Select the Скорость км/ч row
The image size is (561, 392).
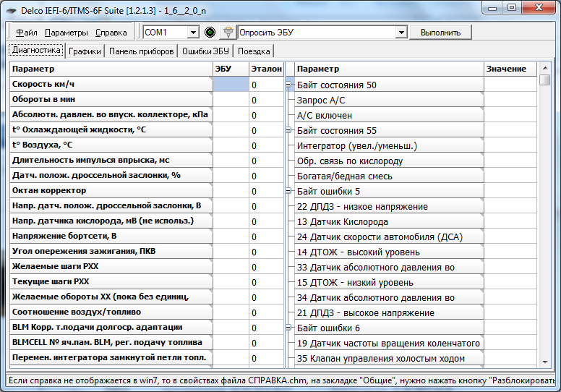(x=111, y=85)
